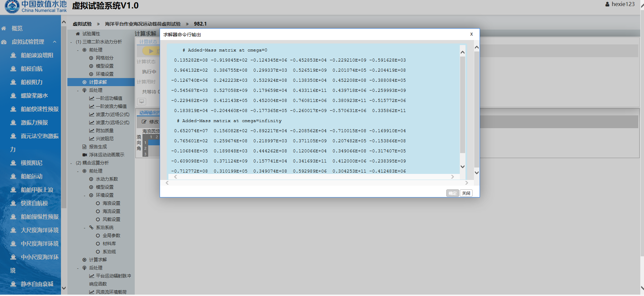Collapse the (1) 三维二阶水动力分析 tree node
The image size is (644, 296).
(71, 42)
